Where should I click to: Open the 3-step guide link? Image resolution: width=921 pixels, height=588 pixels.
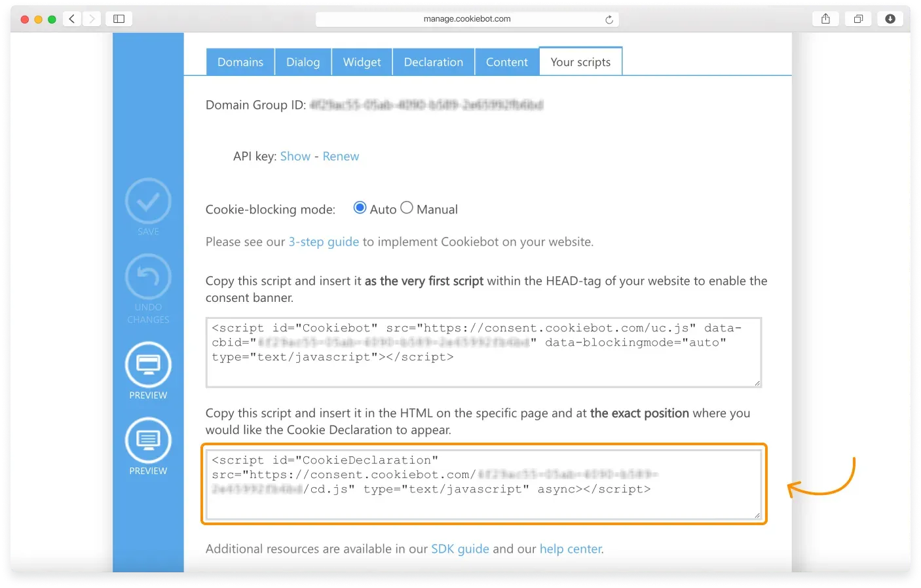pos(324,242)
